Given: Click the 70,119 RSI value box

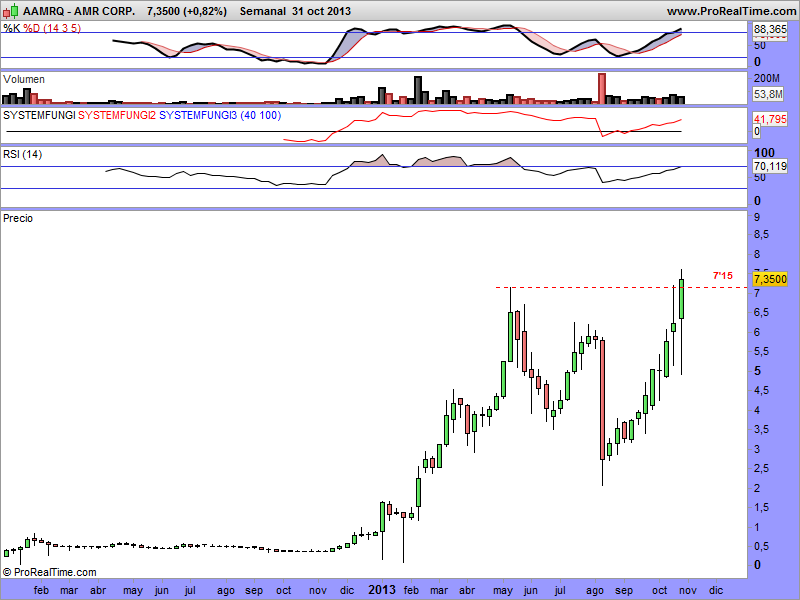Looking at the screenshot, I should pos(770,166).
